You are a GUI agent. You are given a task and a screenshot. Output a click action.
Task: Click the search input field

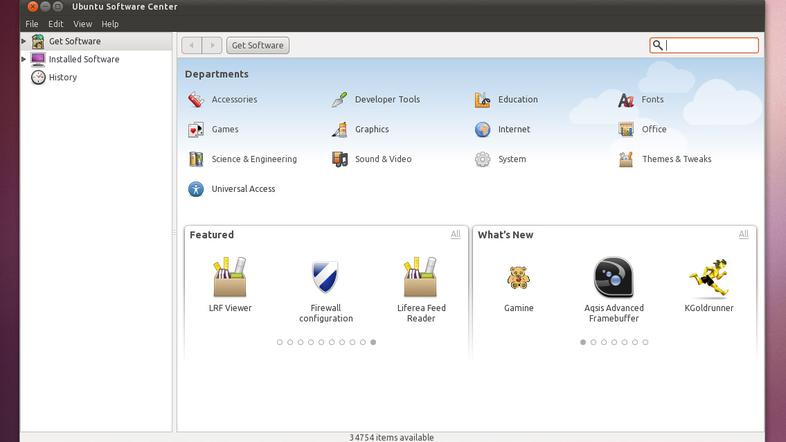click(x=711, y=45)
